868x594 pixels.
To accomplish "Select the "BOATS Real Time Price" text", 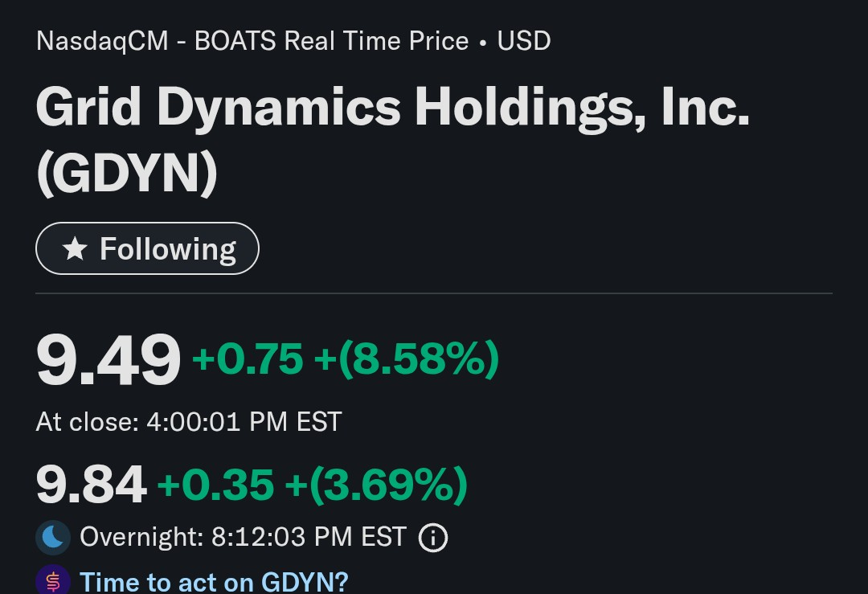I will (332, 41).
